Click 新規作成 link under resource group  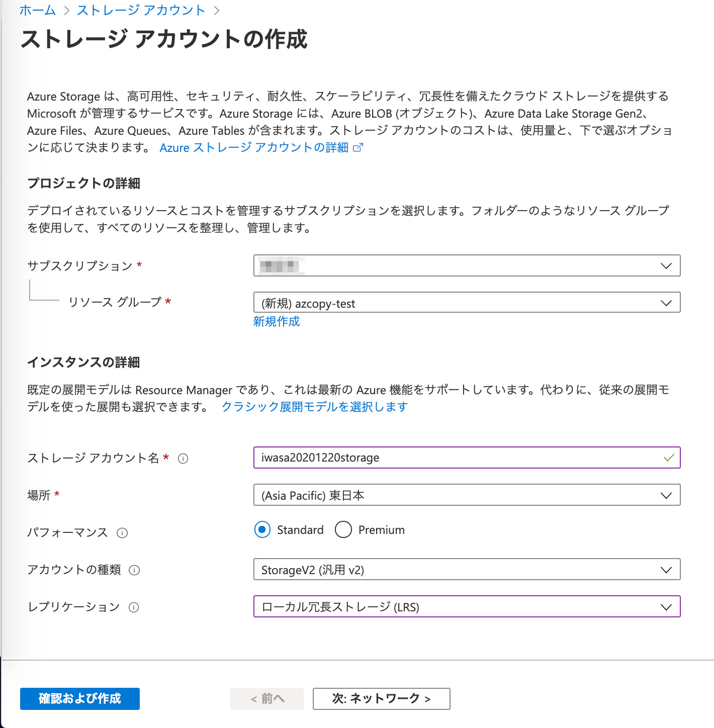277,321
